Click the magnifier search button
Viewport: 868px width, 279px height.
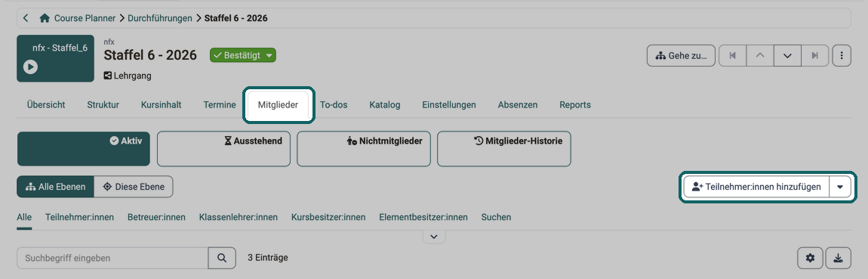[222, 258]
